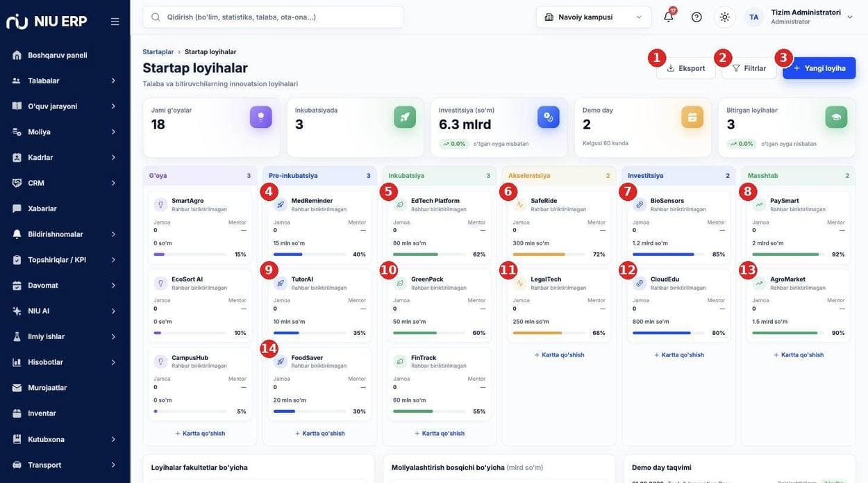Open the Navoiy kampusi campus dropdown
The height and width of the screenshot is (483, 868).
(594, 17)
